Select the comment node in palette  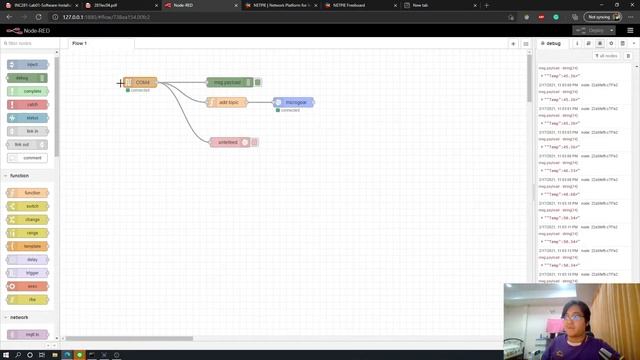pyautogui.click(x=27, y=158)
